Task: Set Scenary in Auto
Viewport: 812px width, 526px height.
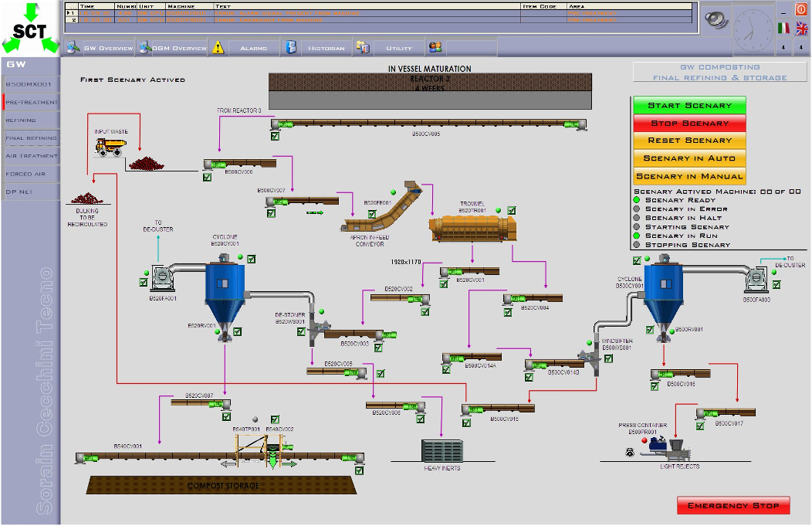Action: (x=689, y=158)
